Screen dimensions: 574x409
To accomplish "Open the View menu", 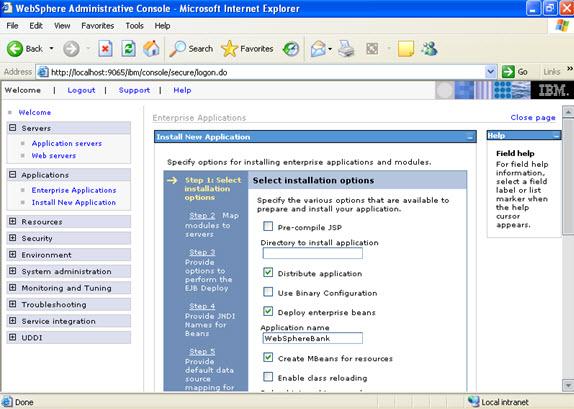I will pyautogui.click(x=62, y=26).
